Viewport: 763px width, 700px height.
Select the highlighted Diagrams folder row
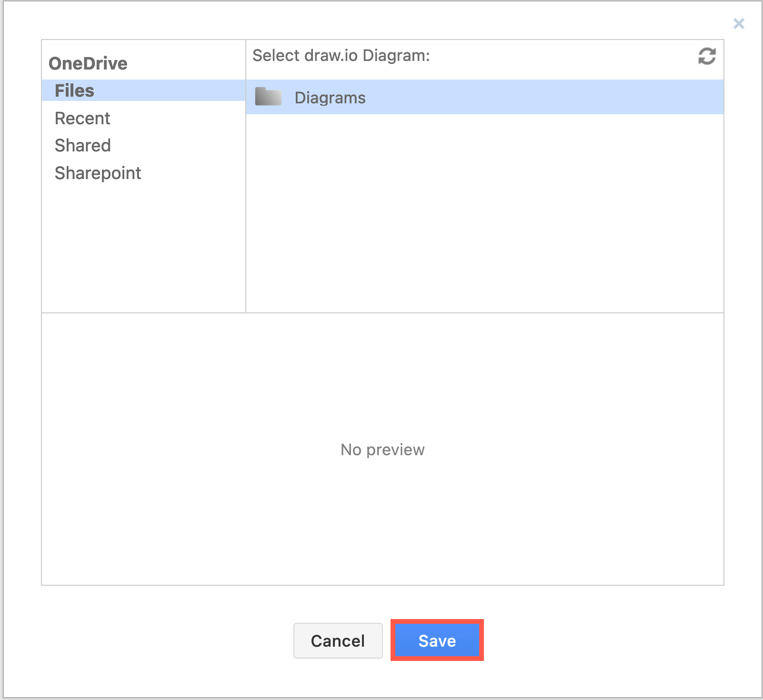[x=331, y=97]
